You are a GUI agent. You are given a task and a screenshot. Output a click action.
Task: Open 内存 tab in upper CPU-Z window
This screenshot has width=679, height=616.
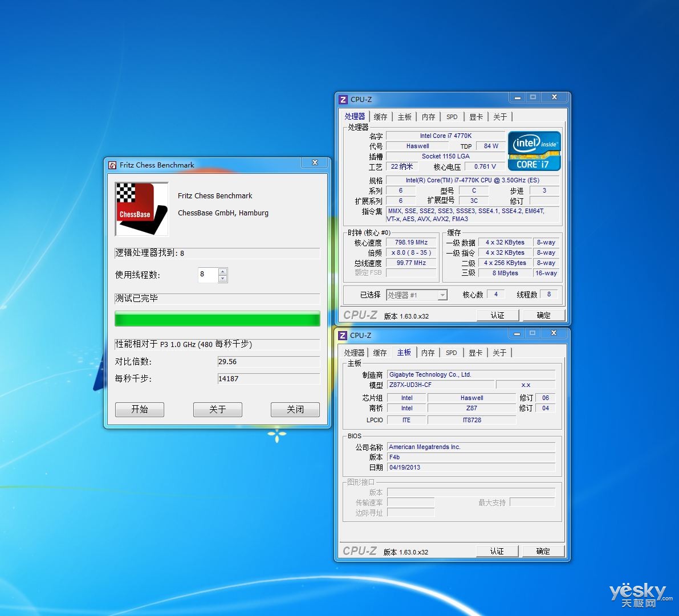tap(428, 117)
